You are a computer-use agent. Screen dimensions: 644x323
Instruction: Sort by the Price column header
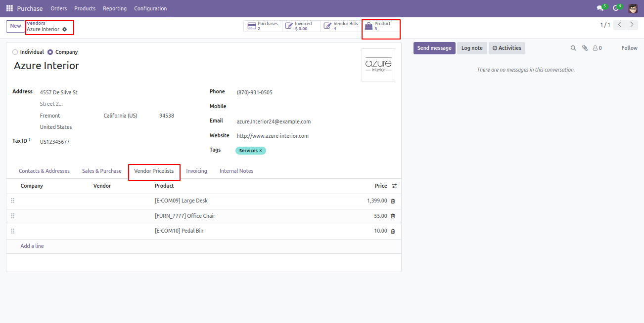click(x=381, y=186)
